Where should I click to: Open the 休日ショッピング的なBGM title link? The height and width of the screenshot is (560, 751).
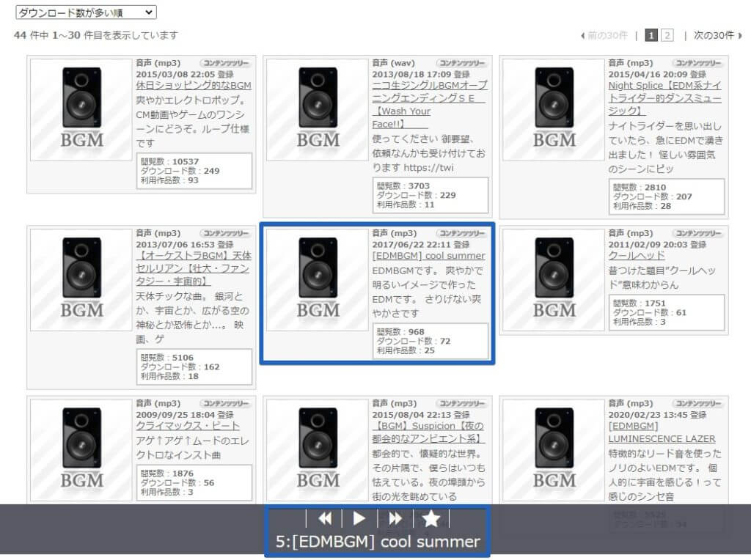pyautogui.click(x=194, y=86)
